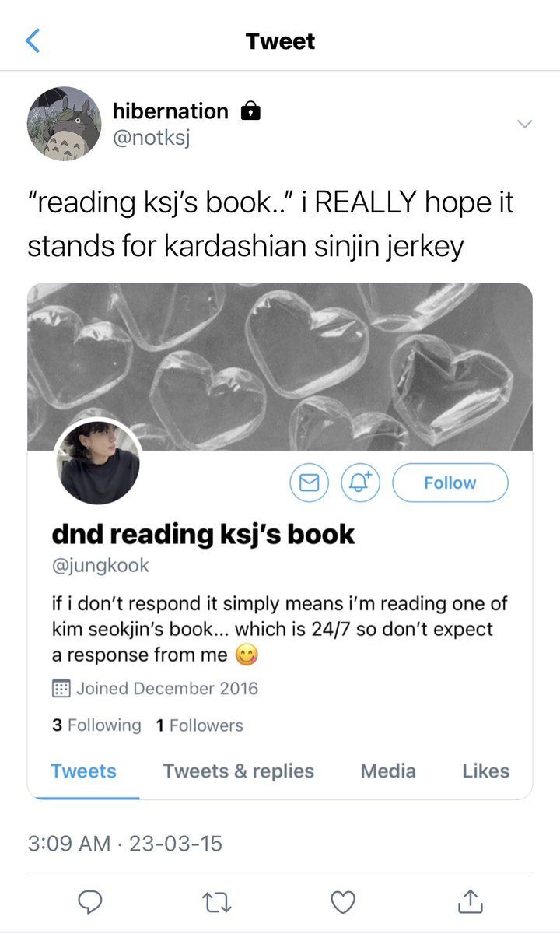The width and height of the screenshot is (560, 934).
Task: Tap the back arrow icon
Action: 32,41
